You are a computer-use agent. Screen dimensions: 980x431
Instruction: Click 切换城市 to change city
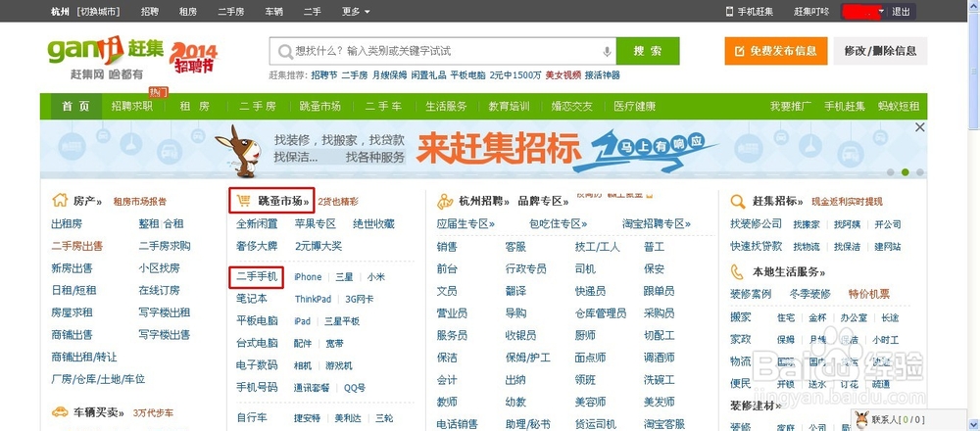coord(99,11)
